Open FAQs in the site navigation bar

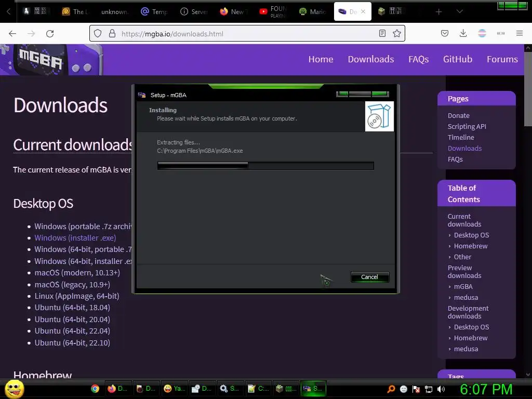pyautogui.click(x=418, y=59)
